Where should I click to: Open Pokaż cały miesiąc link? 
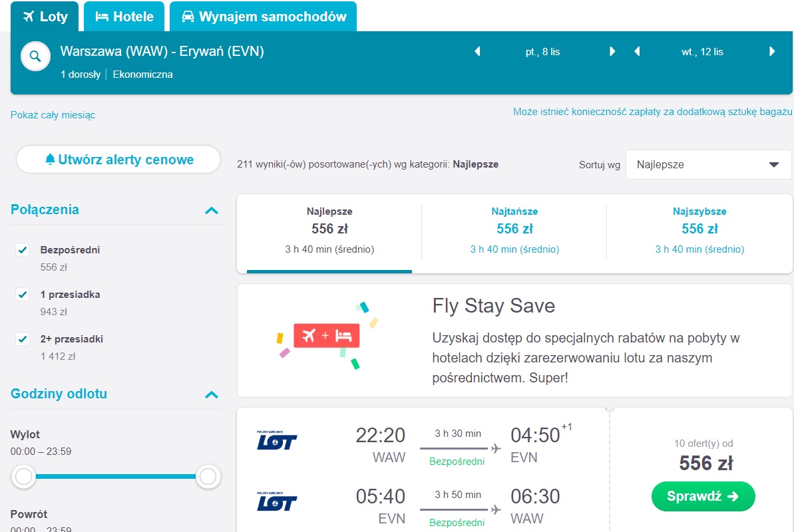point(53,115)
